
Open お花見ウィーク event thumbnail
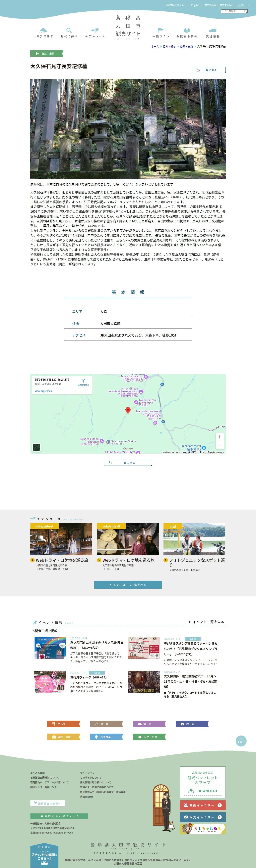click(50, 682)
